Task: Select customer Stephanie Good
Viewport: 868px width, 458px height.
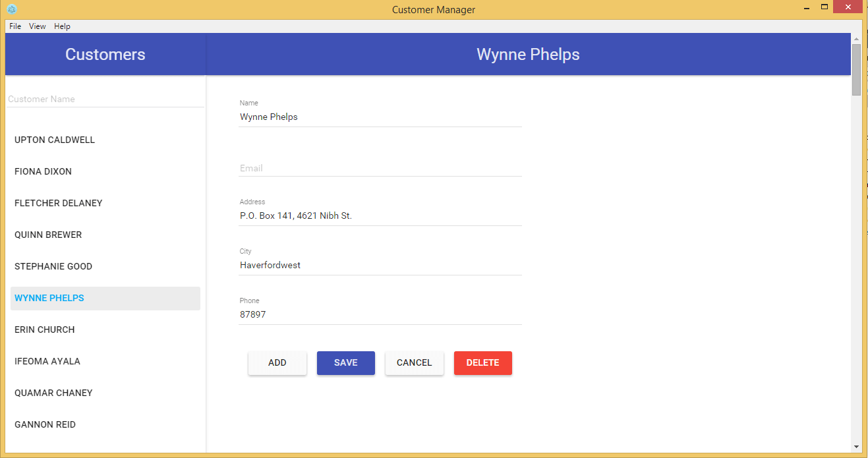Action: pyautogui.click(x=105, y=266)
